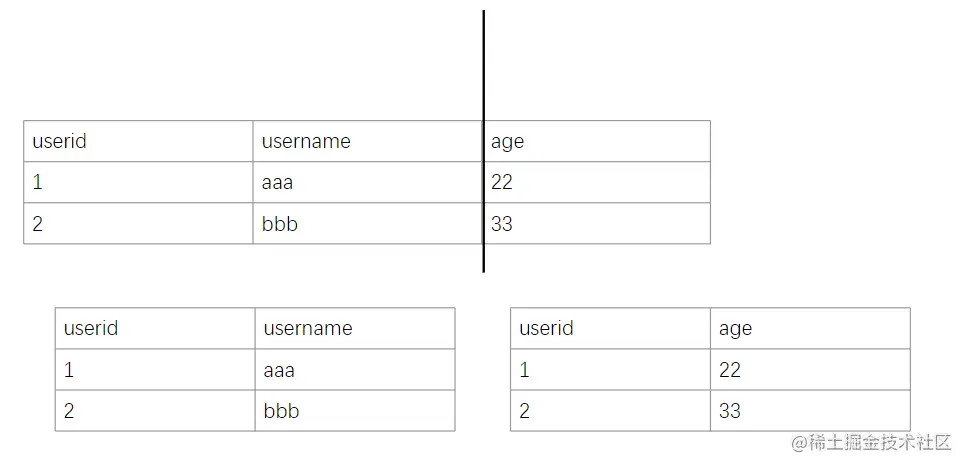Click cell 33 in the top table

502,224
